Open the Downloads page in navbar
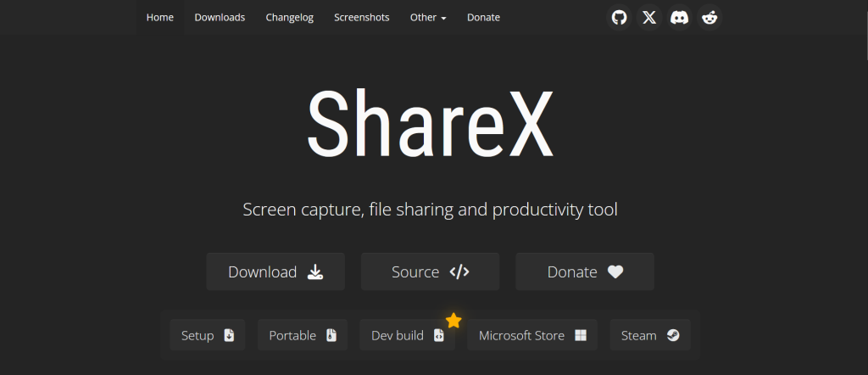Image resolution: width=868 pixels, height=375 pixels. click(x=220, y=17)
